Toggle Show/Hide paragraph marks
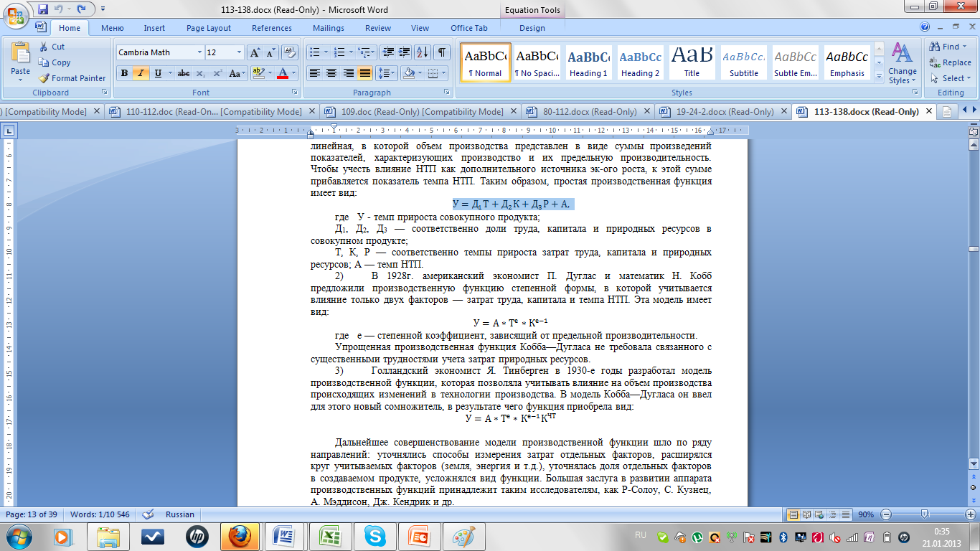Viewport: 980px width, 551px height. pos(442,52)
